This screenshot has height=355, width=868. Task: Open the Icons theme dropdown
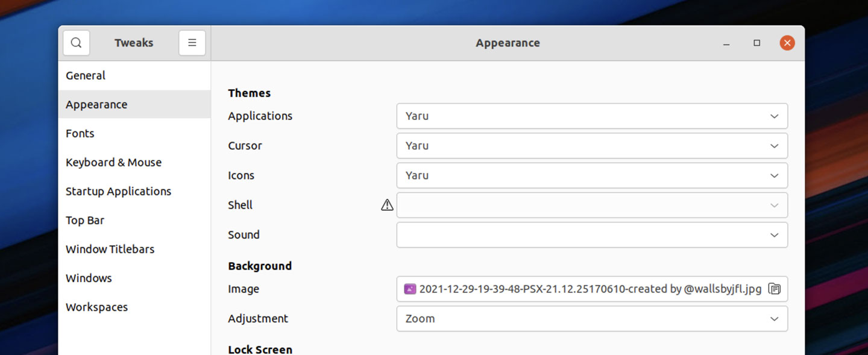(592, 175)
